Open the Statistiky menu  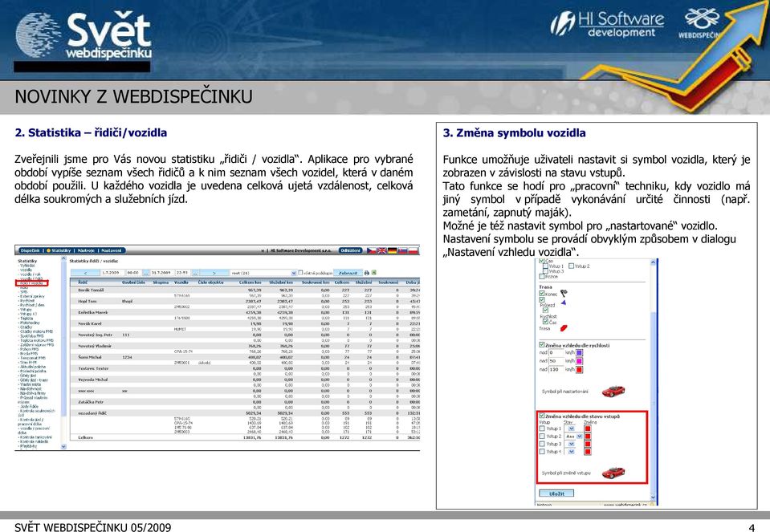61,251
